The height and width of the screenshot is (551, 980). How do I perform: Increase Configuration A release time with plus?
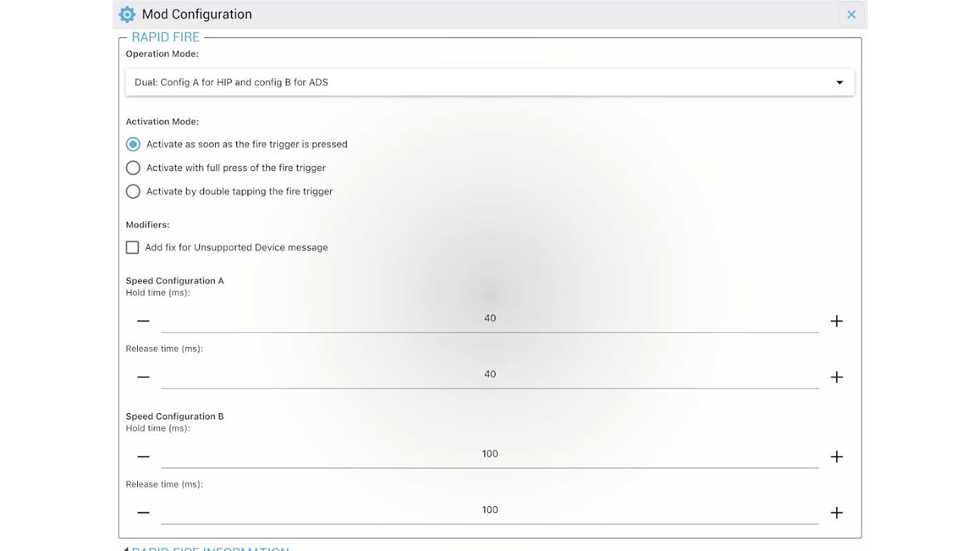point(837,377)
